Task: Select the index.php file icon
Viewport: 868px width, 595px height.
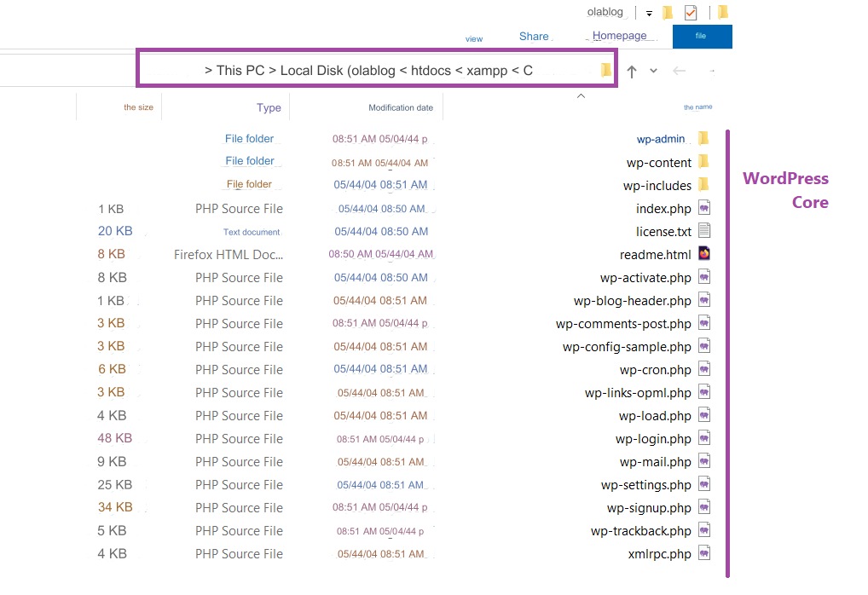Action: coord(704,207)
